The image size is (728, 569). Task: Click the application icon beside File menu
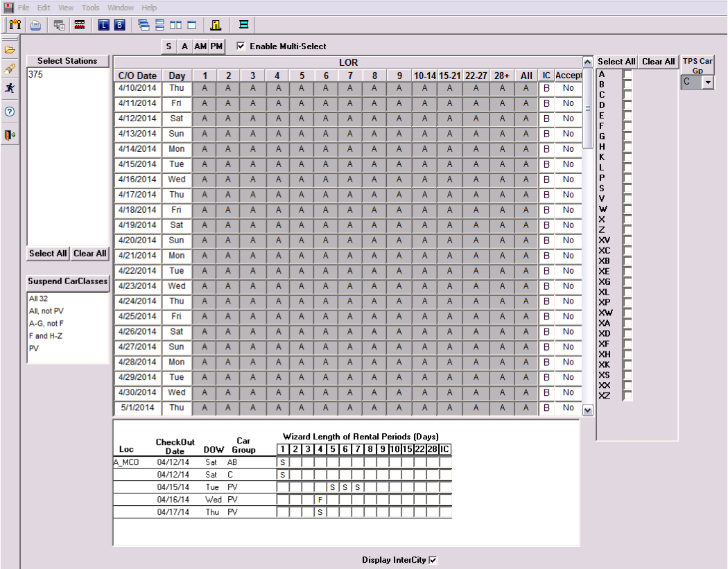pos(8,8)
